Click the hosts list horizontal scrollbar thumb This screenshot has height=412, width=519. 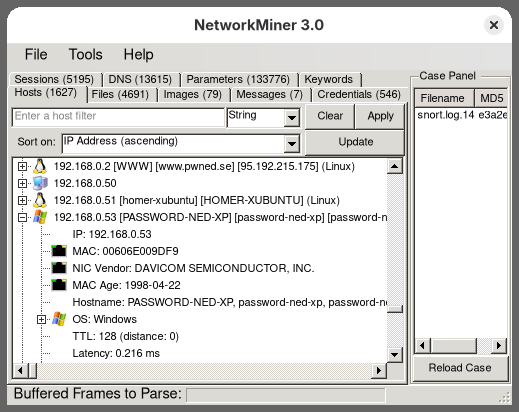pyautogui.click(x=33, y=370)
